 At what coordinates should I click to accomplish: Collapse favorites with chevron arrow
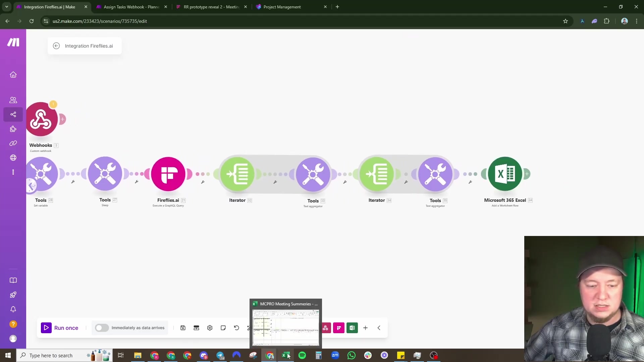[379, 328]
